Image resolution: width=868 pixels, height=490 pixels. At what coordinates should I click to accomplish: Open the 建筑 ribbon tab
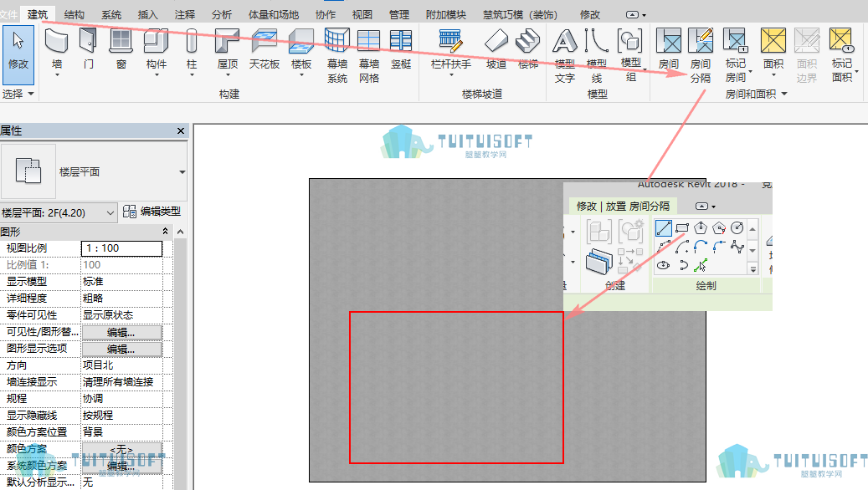click(x=38, y=14)
